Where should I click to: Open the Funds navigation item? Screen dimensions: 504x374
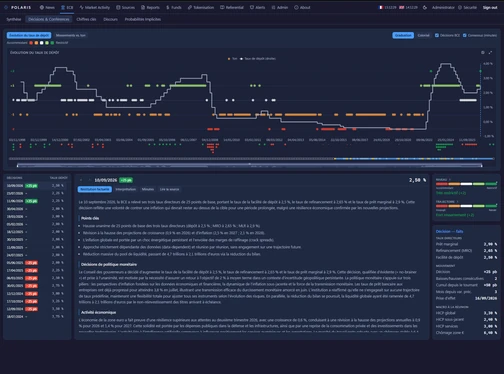174,7
